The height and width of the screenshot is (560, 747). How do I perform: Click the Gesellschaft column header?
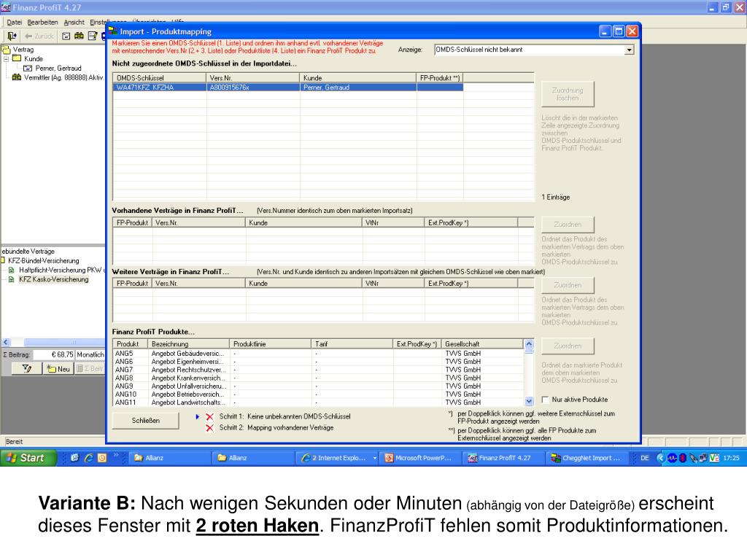pyautogui.click(x=482, y=344)
